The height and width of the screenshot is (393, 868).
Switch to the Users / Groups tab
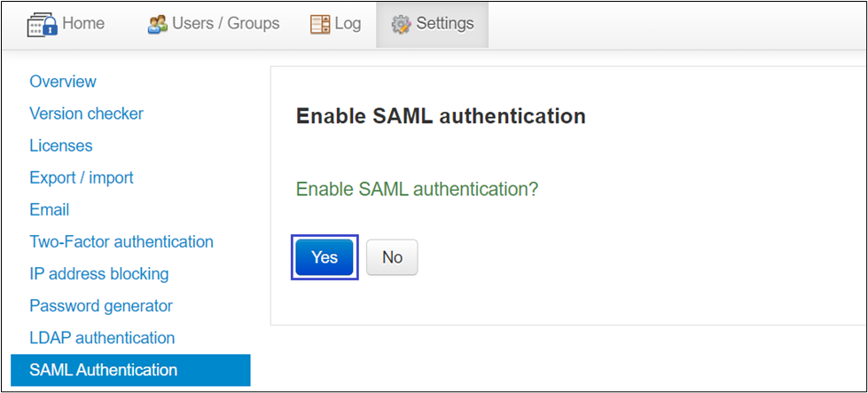[x=225, y=24]
